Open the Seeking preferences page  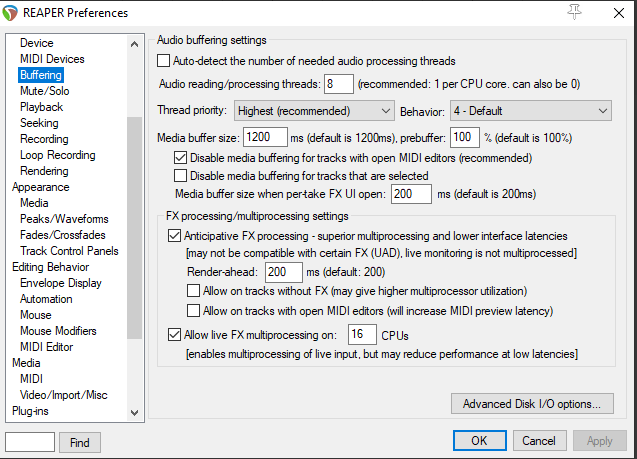(x=39, y=123)
